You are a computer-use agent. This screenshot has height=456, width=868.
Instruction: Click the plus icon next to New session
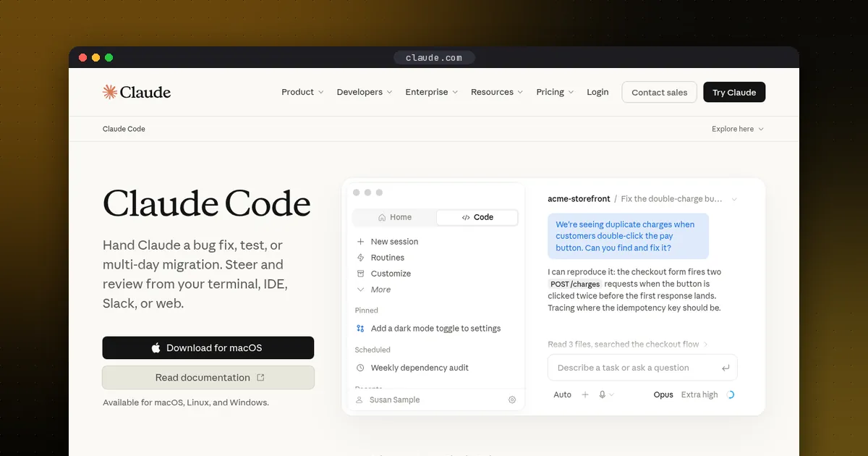coord(360,242)
